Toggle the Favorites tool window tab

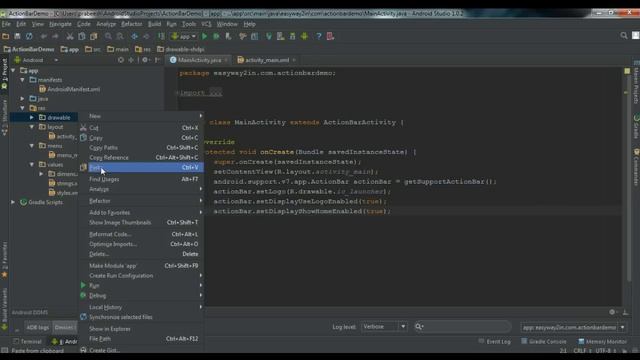[x=4, y=260]
